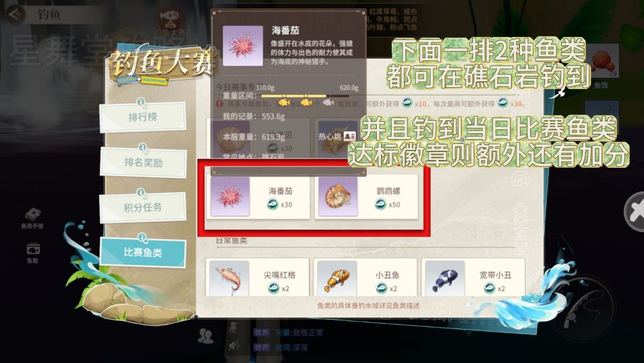The image size is (644, 363).
Task: Click the fishing rod cast button
Action: click(x=586, y=309)
